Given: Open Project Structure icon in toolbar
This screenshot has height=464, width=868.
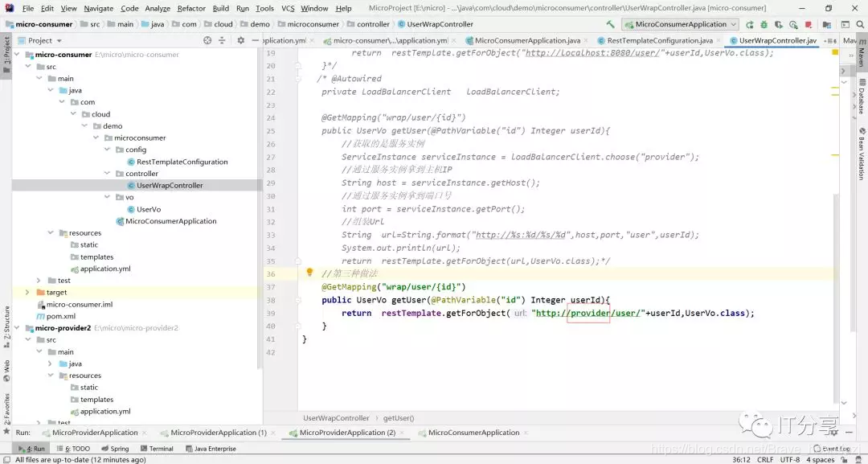Looking at the screenshot, I should tap(827, 24).
